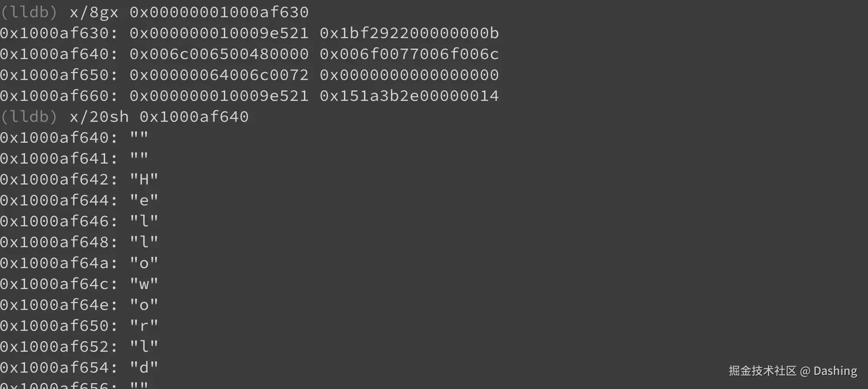Click the 0x1000af64a address label
This screenshot has width=868, height=389.
[59, 263]
